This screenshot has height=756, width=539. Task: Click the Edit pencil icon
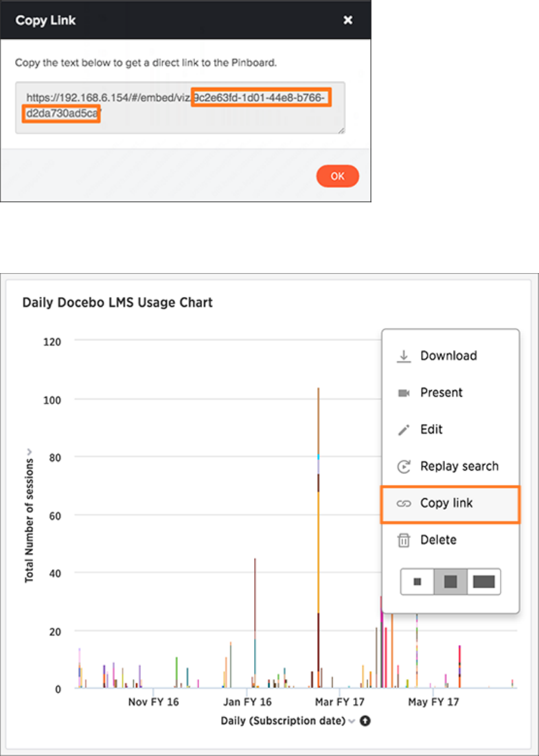(x=404, y=429)
